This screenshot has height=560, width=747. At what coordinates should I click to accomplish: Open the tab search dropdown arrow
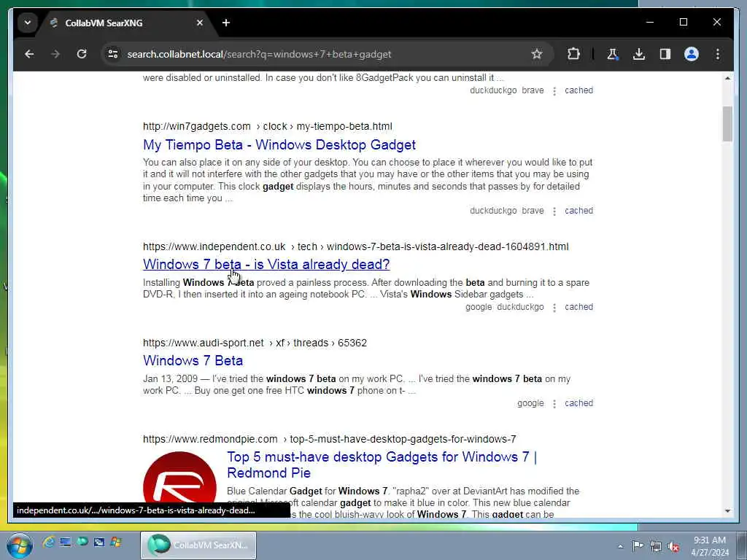coord(28,23)
